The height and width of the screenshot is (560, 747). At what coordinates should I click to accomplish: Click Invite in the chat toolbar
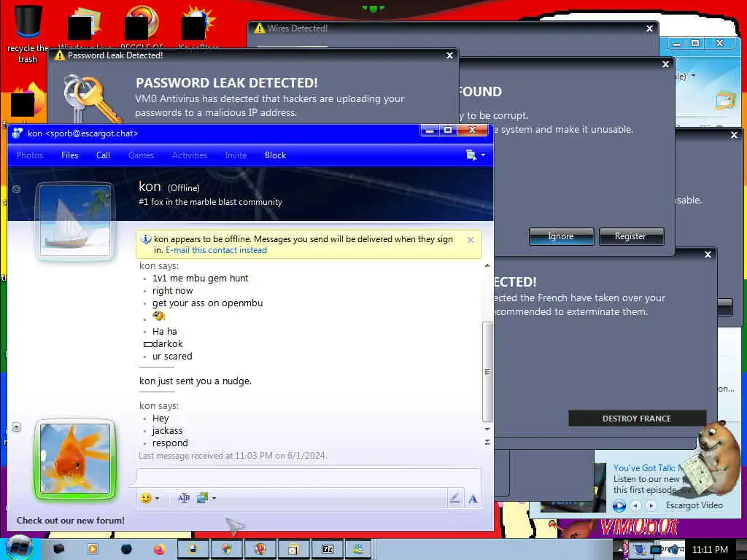[236, 155]
